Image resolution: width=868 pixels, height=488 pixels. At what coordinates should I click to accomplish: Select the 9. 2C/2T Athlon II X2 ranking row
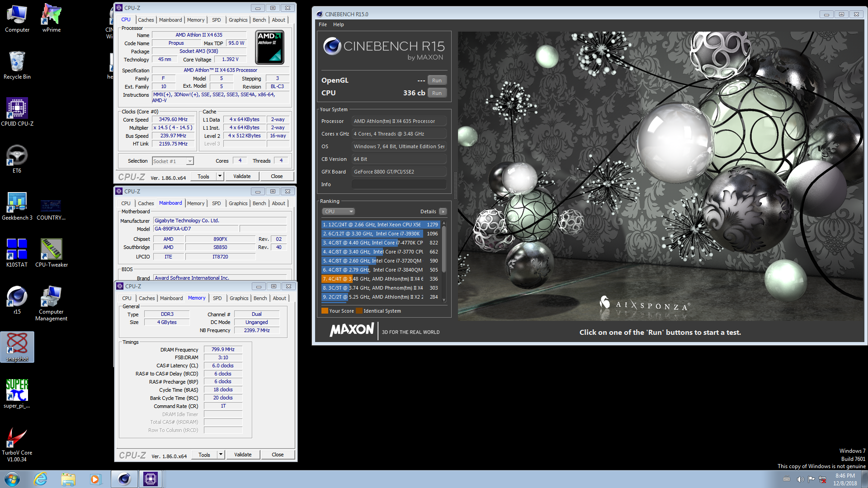pos(380,297)
